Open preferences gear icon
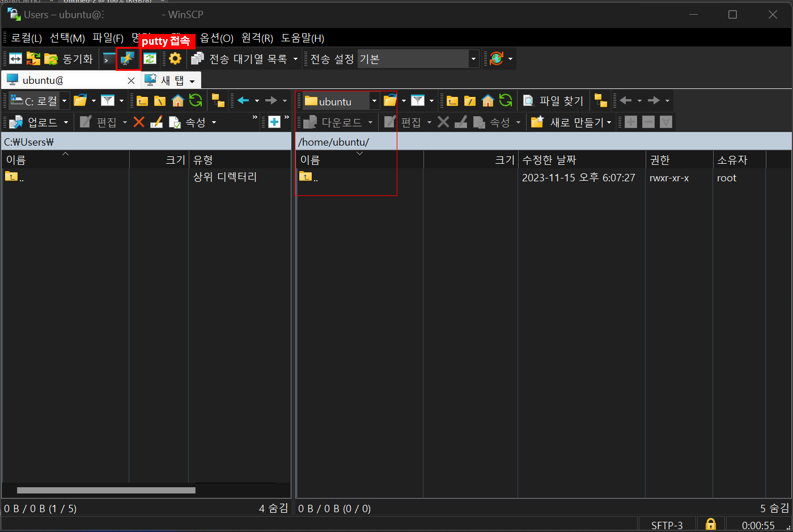The width and height of the screenshot is (793, 532). coord(175,58)
